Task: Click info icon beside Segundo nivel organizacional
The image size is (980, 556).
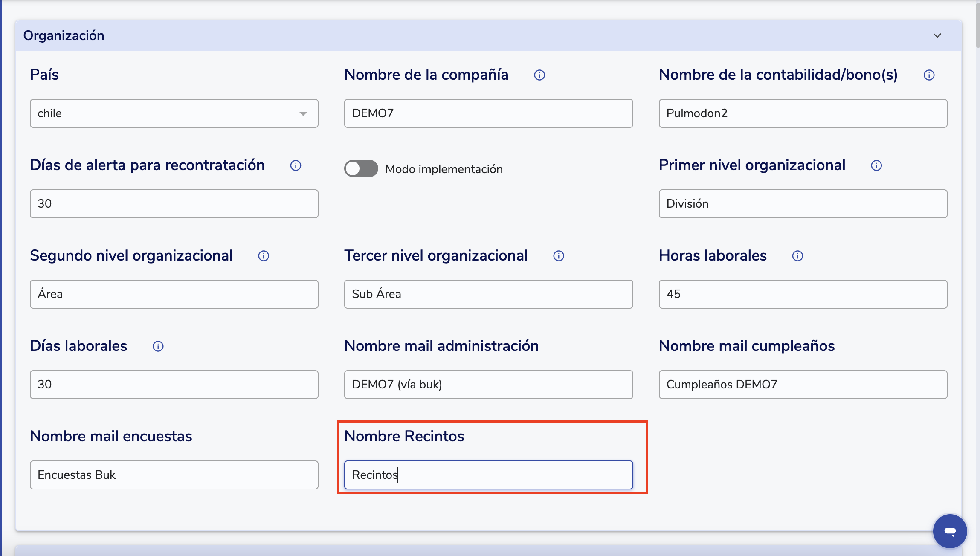Action: click(x=264, y=256)
